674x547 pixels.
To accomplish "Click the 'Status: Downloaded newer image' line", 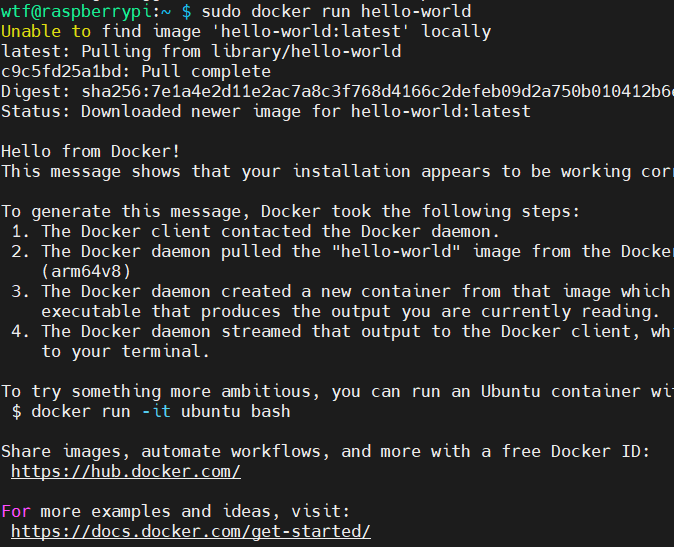I will tap(266, 112).
